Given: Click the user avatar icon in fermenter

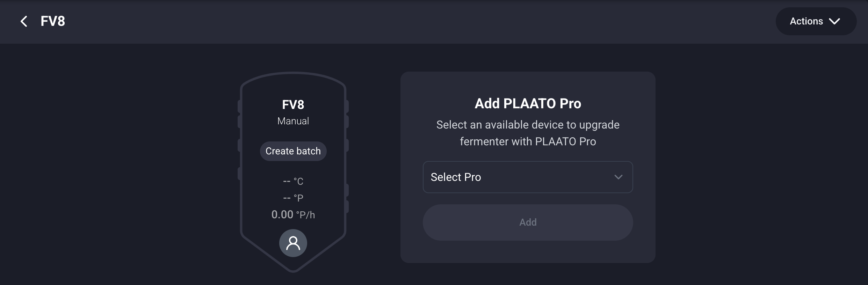Looking at the screenshot, I should tap(293, 243).
